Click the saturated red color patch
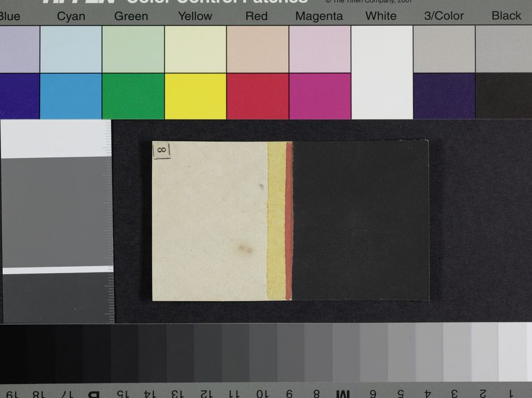 (x=258, y=96)
